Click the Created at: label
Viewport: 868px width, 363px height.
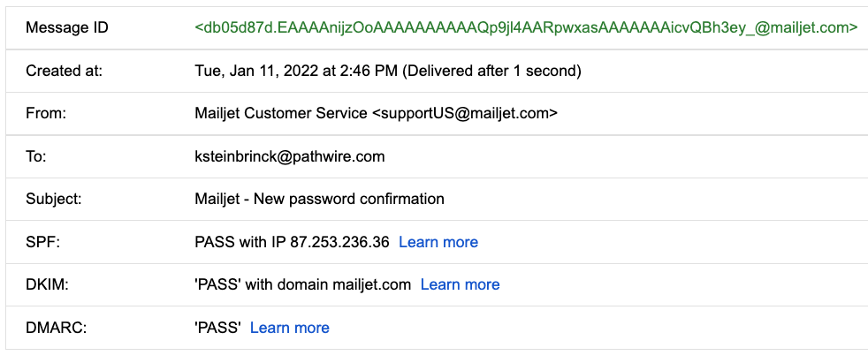tap(65, 71)
